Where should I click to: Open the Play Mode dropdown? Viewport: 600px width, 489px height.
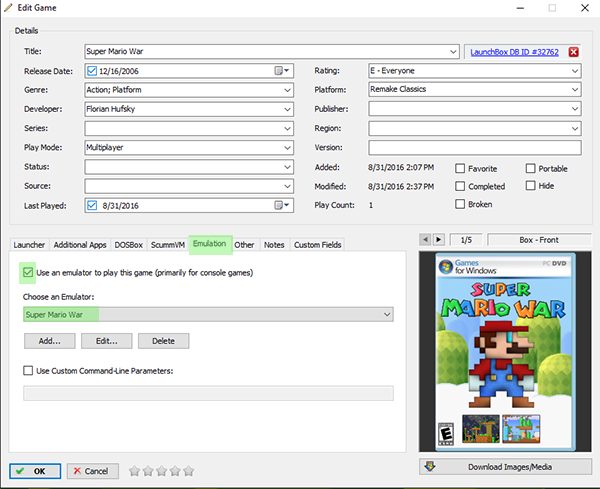pyautogui.click(x=287, y=148)
